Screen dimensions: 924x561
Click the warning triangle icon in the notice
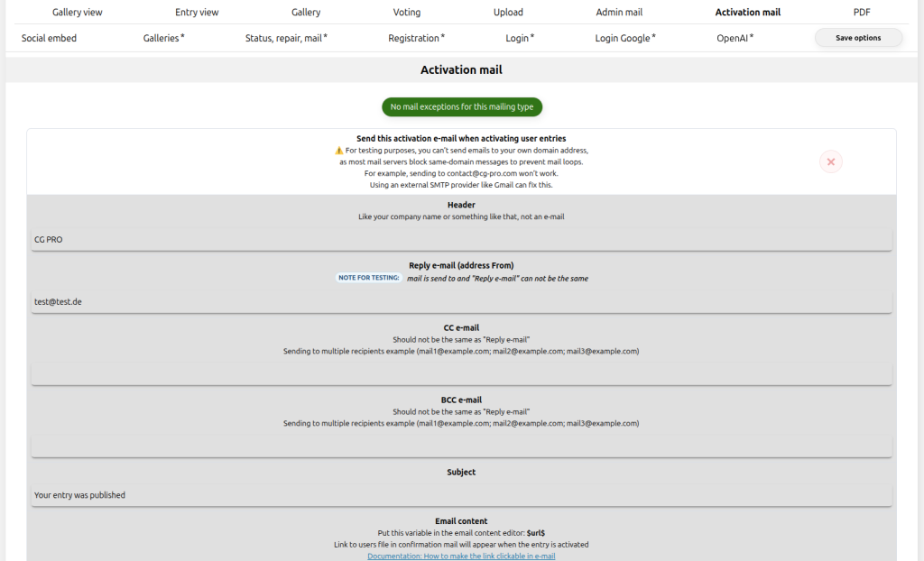point(339,151)
